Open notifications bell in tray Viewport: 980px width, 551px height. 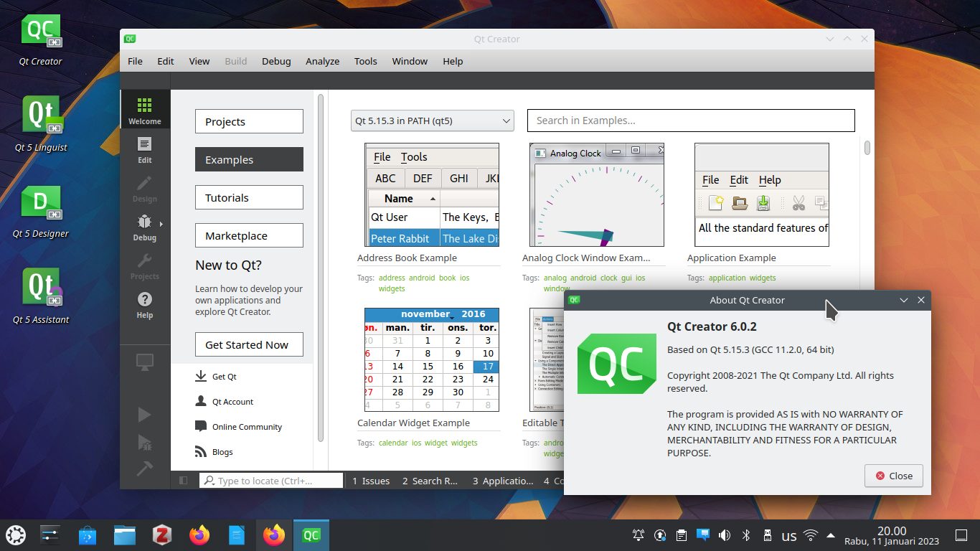click(639, 535)
